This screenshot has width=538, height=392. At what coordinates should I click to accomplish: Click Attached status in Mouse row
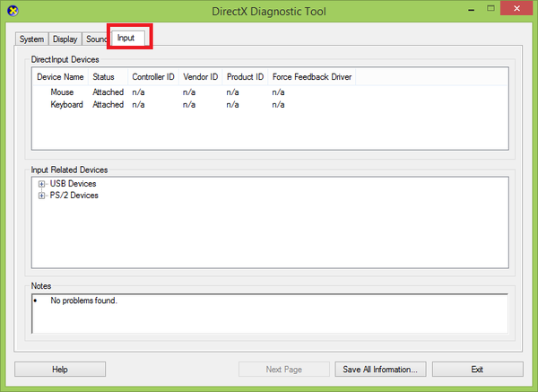pyautogui.click(x=108, y=92)
